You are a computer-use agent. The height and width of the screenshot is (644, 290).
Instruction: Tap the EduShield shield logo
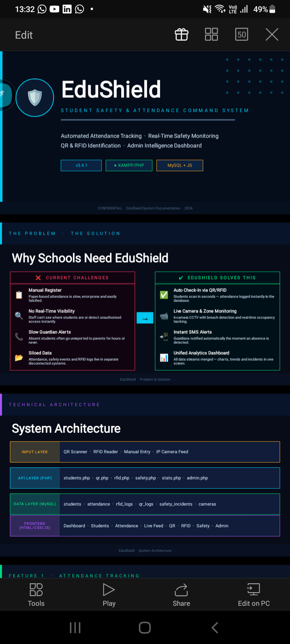(x=35, y=97)
